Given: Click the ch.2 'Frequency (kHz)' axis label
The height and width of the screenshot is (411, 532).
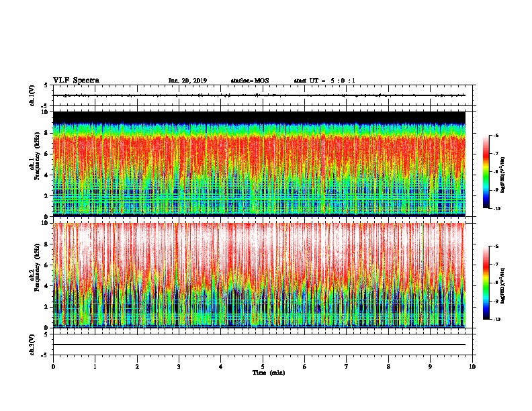Looking at the screenshot, I should pyautogui.click(x=37, y=267).
